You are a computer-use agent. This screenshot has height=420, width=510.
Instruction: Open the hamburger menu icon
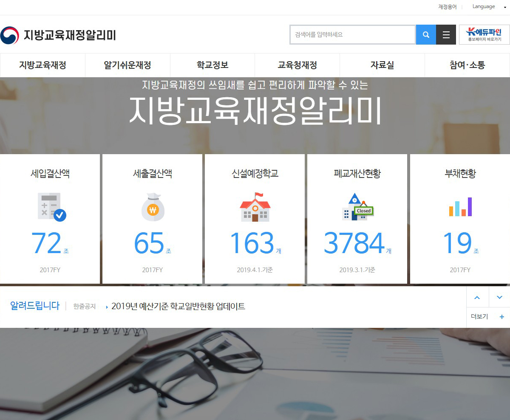tap(446, 35)
